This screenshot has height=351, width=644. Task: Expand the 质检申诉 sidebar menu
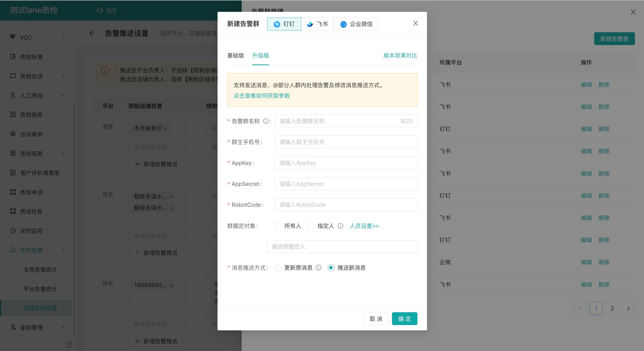point(63,192)
